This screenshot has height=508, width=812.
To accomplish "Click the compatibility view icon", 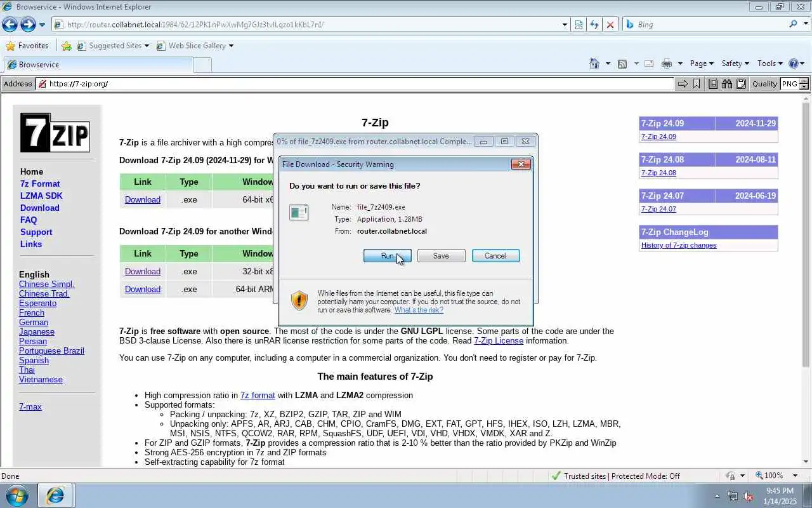I will [579, 25].
